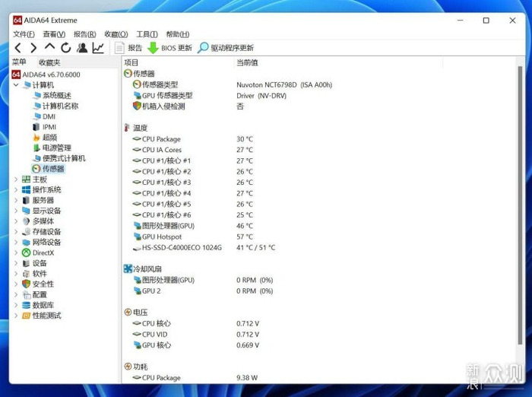Click the 电压 voltage section icon
This screenshot has width=532, height=397.
point(128,312)
